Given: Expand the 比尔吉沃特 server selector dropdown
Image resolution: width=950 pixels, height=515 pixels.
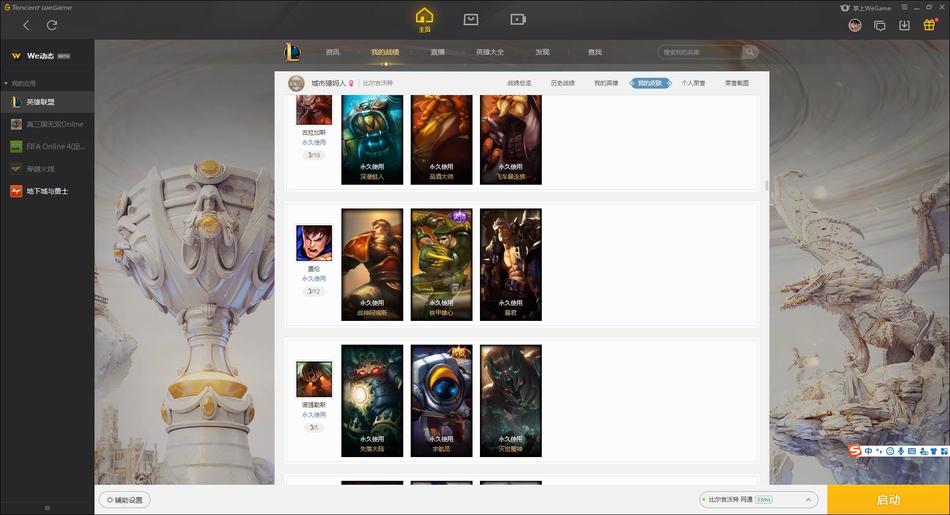Looking at the screenshot, I should (759, 500).
